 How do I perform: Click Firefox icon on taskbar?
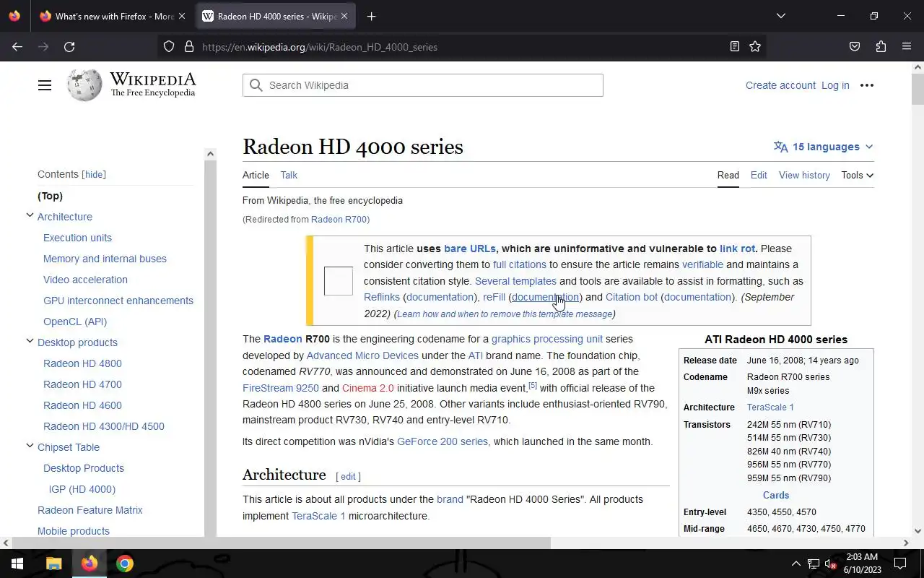click(x=90, y=564)
